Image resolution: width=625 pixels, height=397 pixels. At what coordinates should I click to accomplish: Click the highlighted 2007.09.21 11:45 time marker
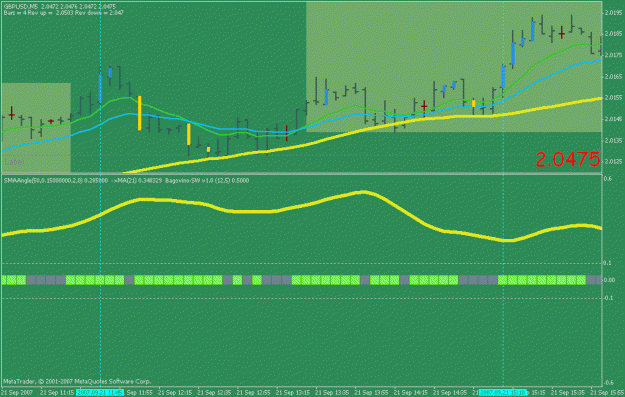click(100, 393)
